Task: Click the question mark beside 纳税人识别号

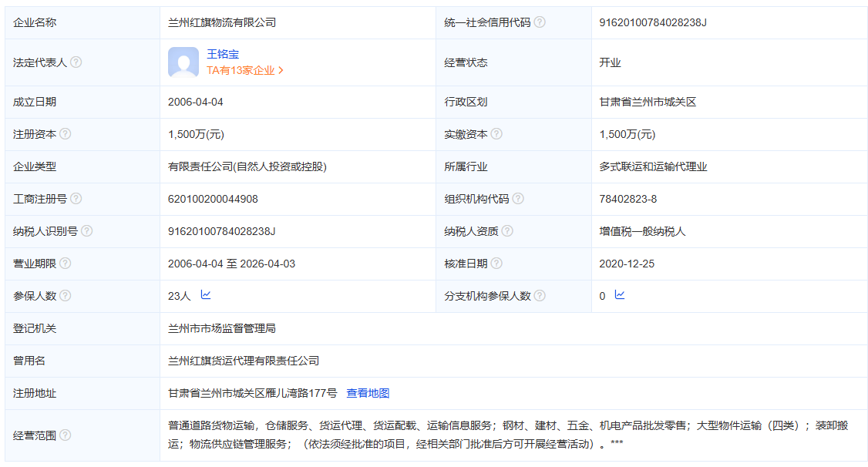Action: 87,230
